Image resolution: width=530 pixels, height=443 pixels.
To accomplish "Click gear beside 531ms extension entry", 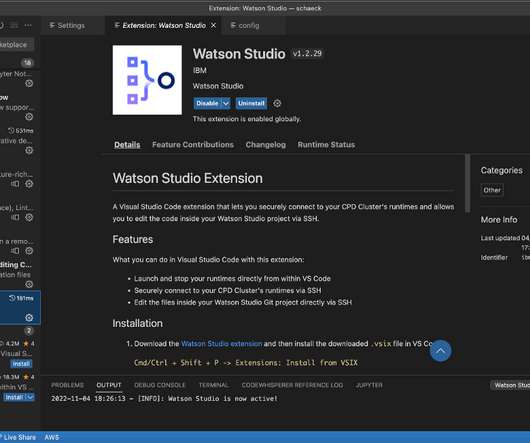I will (29, 150).
